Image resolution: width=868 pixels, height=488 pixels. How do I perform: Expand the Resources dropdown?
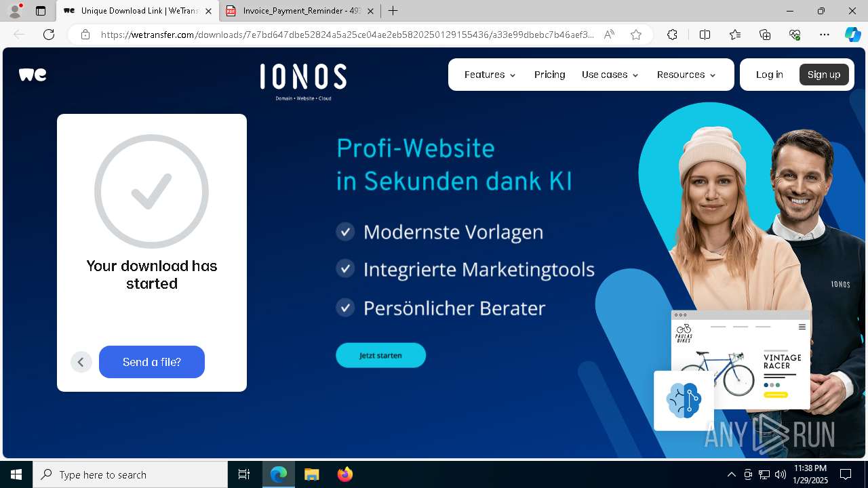(x=686, y=75)
